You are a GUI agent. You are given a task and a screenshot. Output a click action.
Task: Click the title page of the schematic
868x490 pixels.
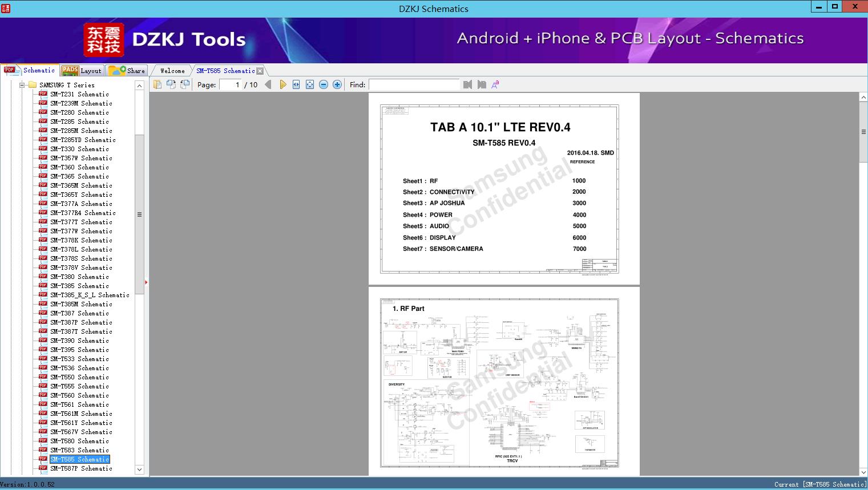point(504,189)
